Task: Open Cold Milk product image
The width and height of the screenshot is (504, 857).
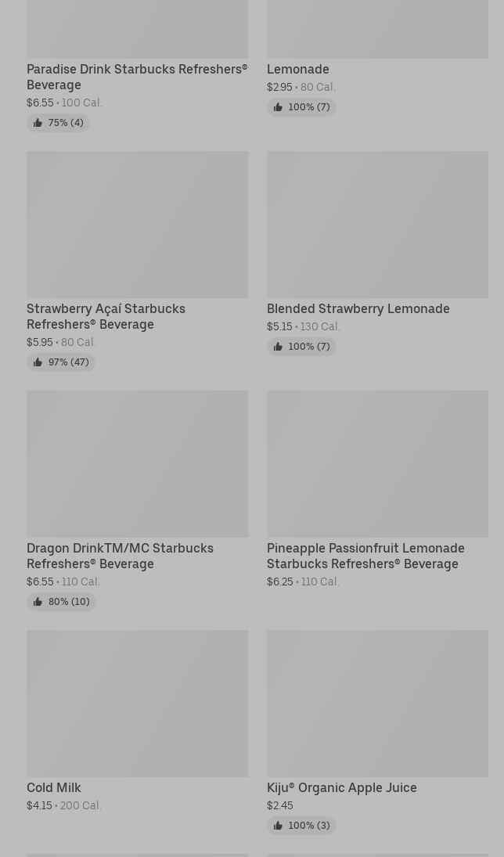Action: tap(137, 704)
